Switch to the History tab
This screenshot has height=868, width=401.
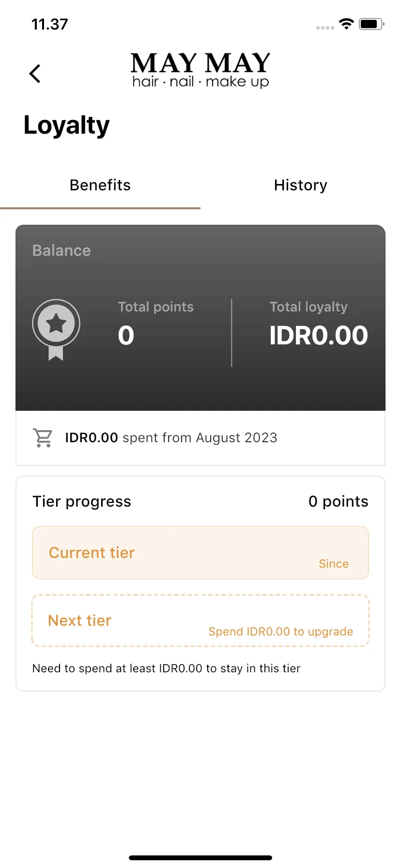click(301, 185)
